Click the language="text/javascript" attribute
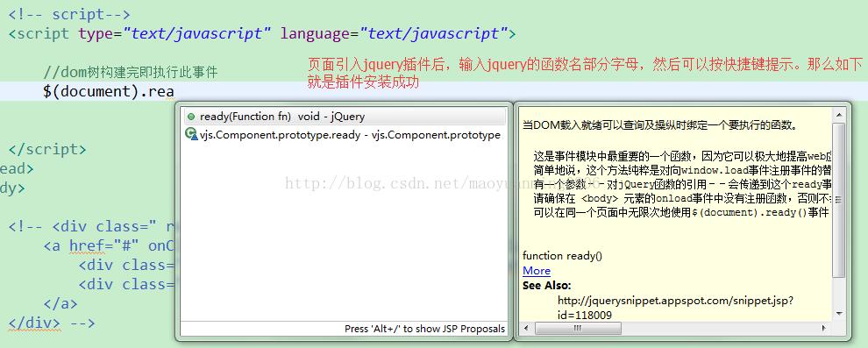The width and height of the screenshot is (868, 348). tap(395, 34)
